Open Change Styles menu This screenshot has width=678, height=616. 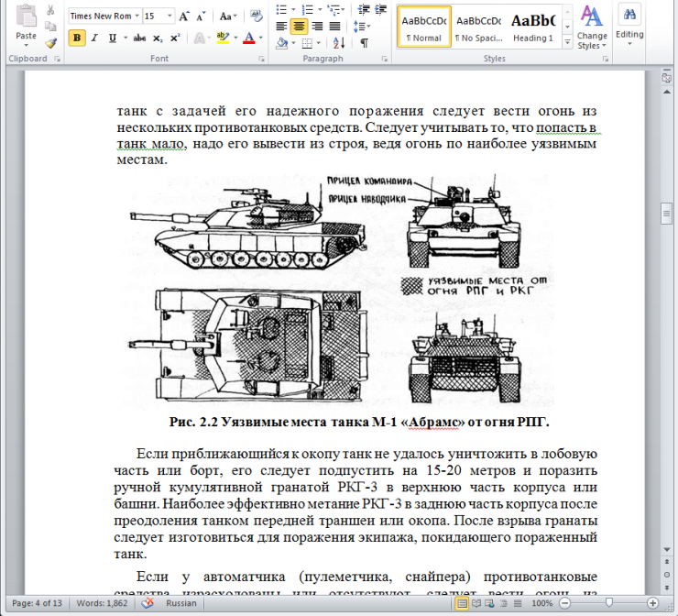point(592,27)
